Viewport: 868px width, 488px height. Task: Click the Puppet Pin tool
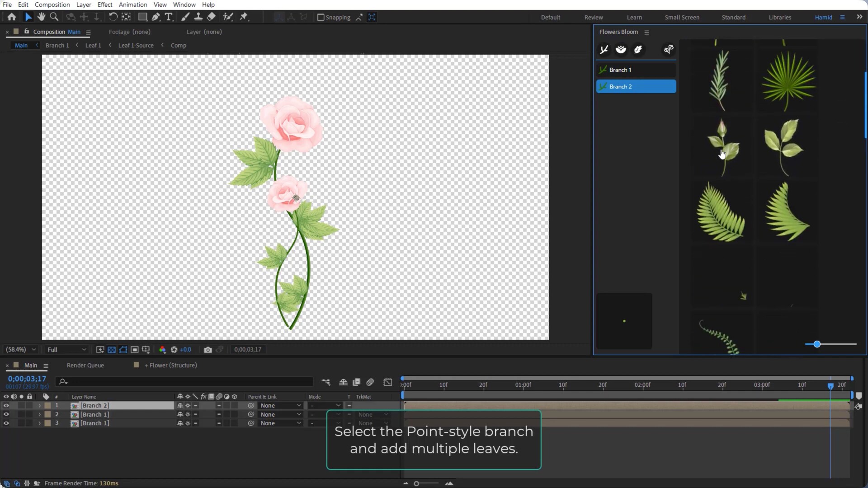click(x=244, y=17)
